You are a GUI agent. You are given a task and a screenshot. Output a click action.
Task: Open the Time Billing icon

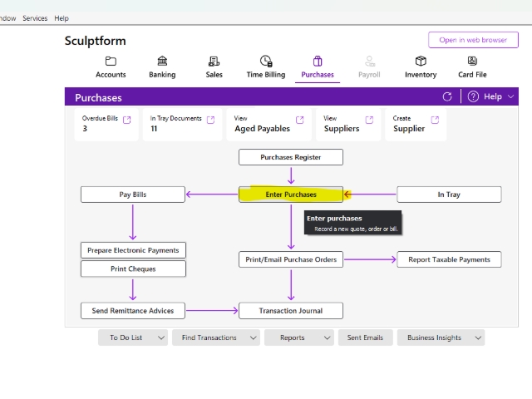pos(266,61)
